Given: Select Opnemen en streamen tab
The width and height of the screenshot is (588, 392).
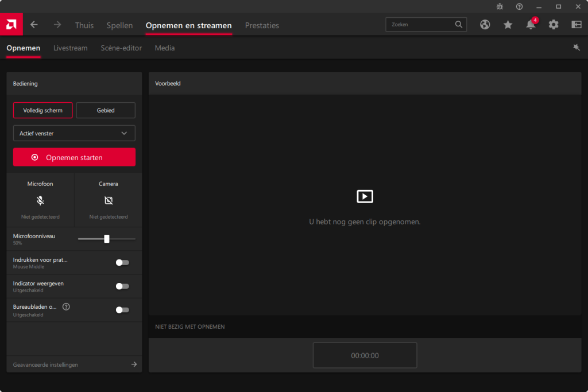Looking at the screenshot, I should coord(188,25).
